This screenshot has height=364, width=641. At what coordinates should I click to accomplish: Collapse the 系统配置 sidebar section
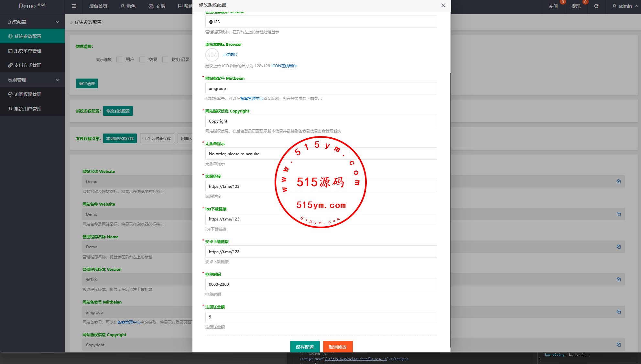58,22
